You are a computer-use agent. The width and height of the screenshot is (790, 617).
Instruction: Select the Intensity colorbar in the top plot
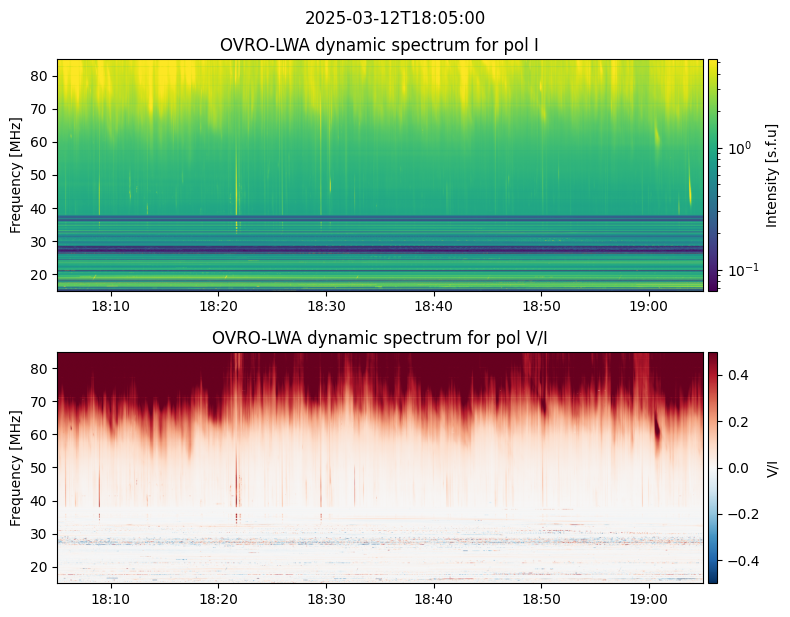coord(712,175)
